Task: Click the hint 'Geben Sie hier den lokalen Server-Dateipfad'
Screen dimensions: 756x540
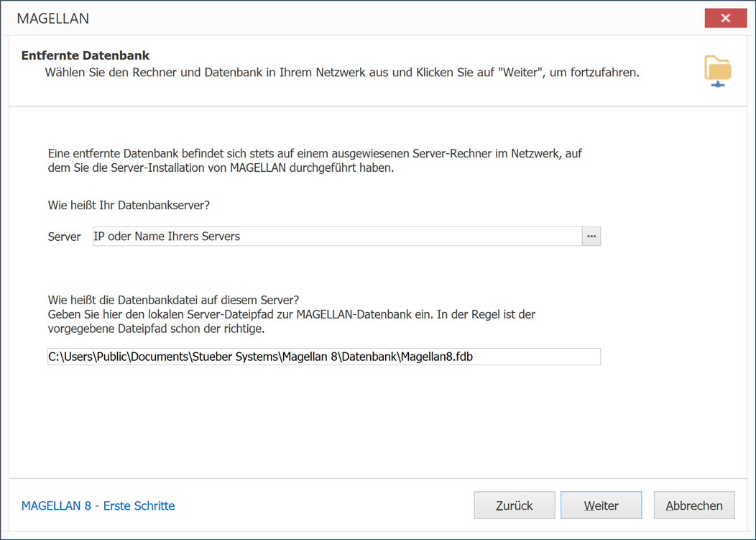Action: tap(292, 321)
